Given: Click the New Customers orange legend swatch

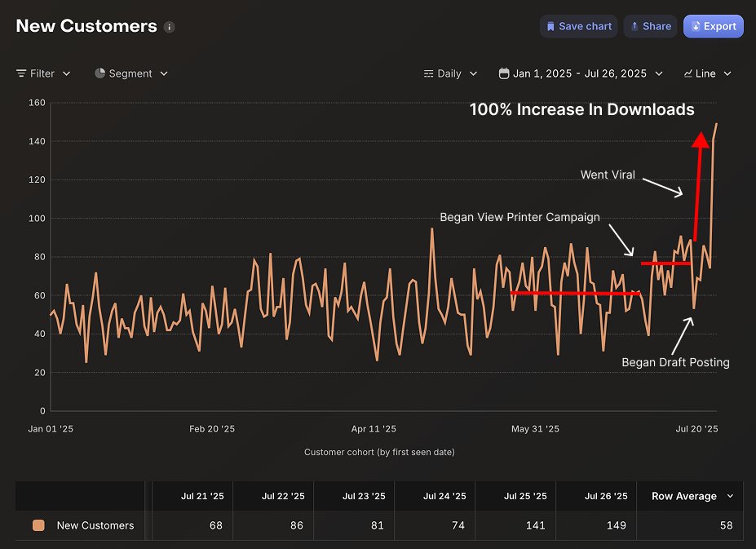Looking at the screenshot, I should (x=38, y=525).
